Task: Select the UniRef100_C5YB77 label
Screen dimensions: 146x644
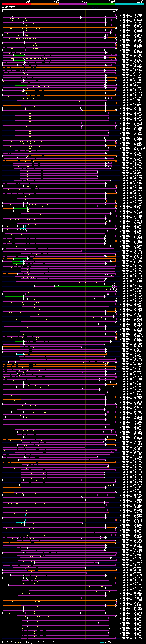Action: click(x=131, y=90)
